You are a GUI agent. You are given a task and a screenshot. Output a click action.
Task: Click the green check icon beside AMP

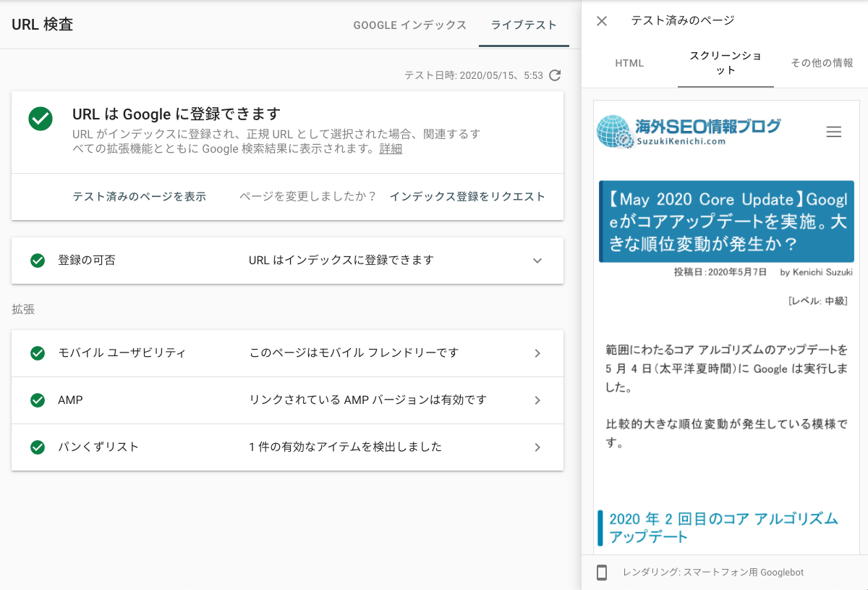(38, 400)
